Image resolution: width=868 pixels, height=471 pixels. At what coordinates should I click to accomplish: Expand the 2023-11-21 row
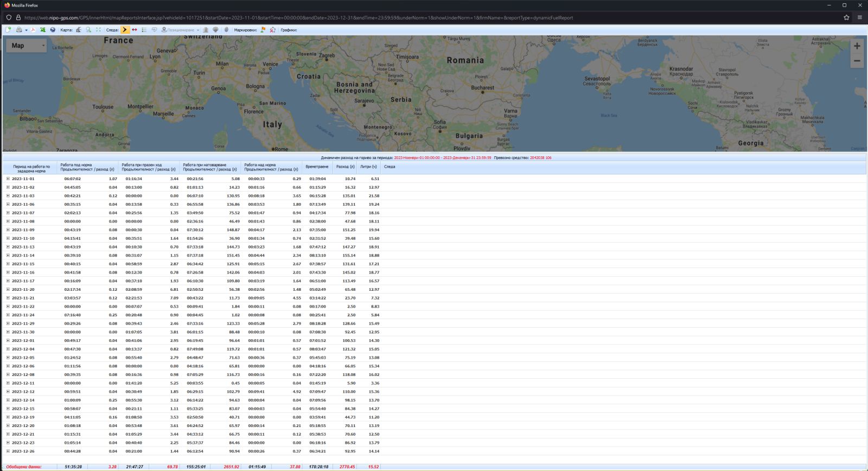pyautogui.click(x=8, y=298)
